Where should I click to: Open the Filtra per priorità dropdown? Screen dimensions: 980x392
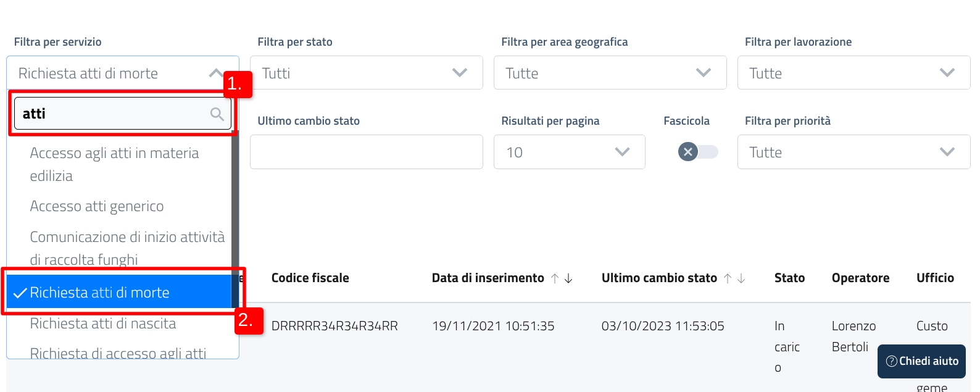point(853,152)
